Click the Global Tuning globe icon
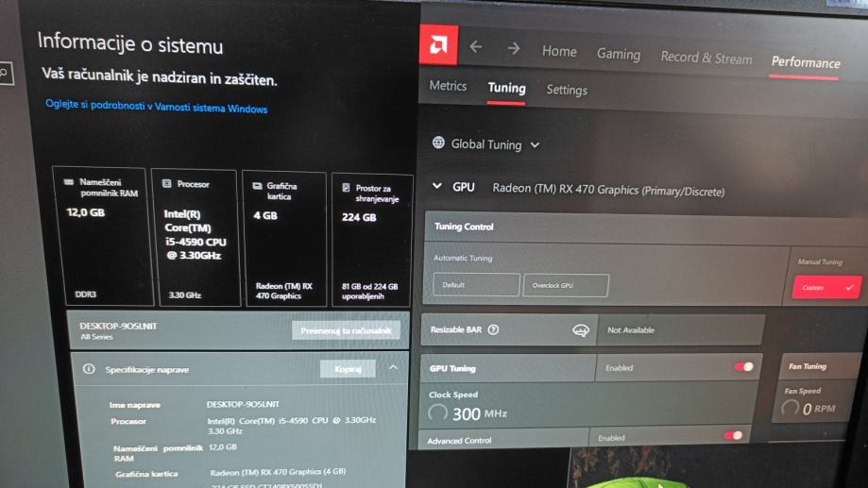The width and height of the screenshot is (868, 488). [438, 143]
